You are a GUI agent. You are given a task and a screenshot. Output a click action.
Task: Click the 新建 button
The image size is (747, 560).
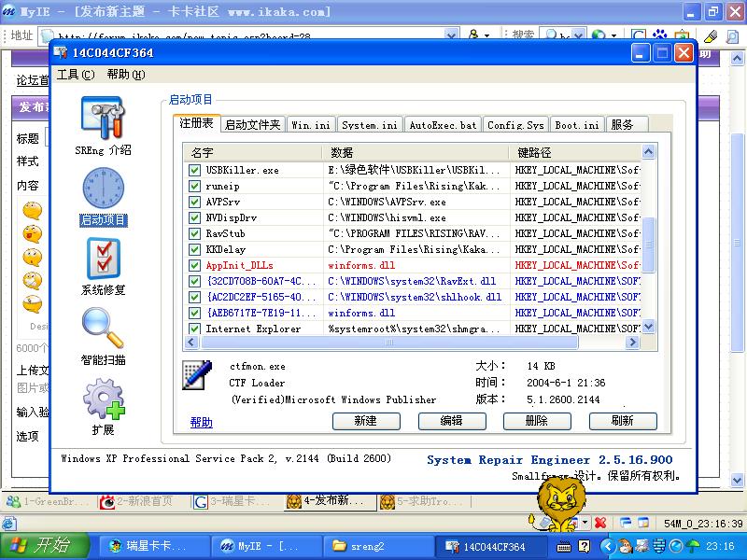[x=366, y=421]
